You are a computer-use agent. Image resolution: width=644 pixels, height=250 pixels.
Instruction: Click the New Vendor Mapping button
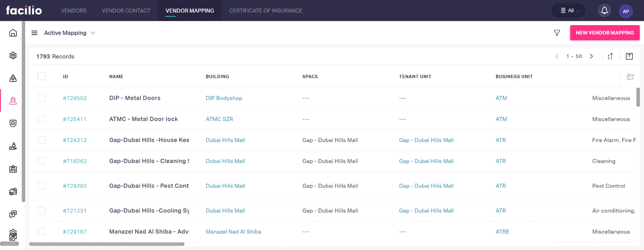[x=604, y=33]
